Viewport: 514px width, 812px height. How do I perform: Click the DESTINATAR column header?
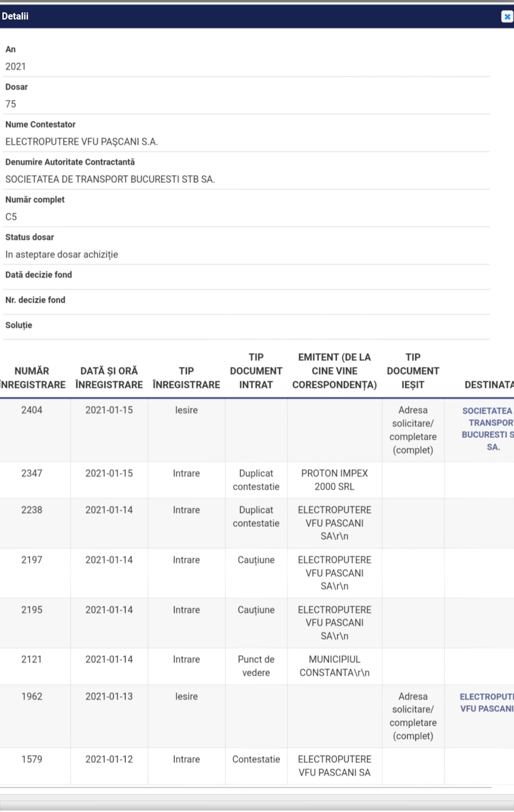pos(489,385)
